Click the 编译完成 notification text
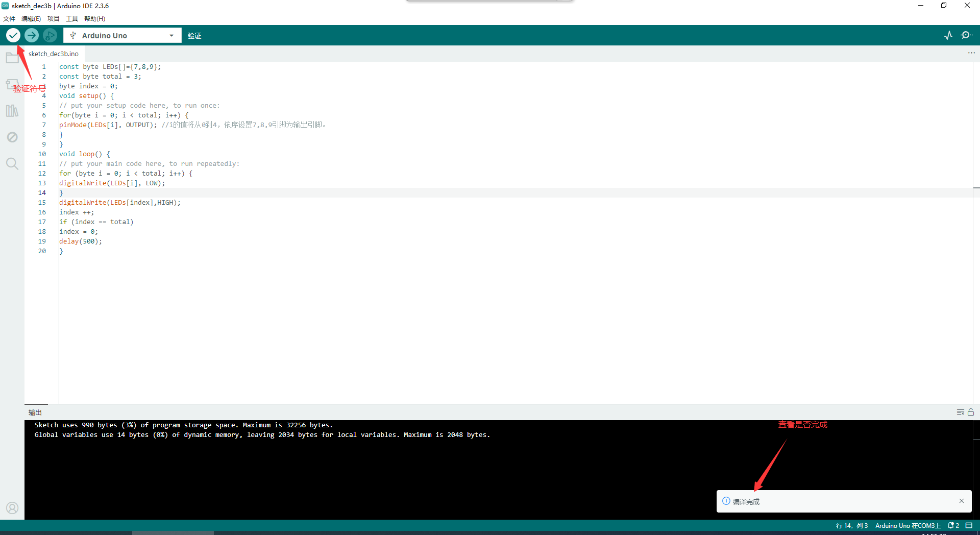The width and height of the screenshot is (980, 535). (x=746, y=502)
